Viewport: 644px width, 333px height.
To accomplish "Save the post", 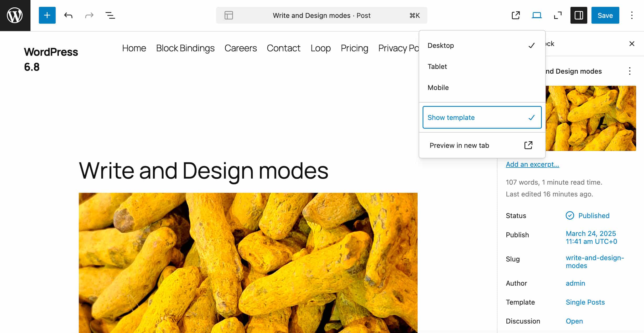I will tap(605, 15).
